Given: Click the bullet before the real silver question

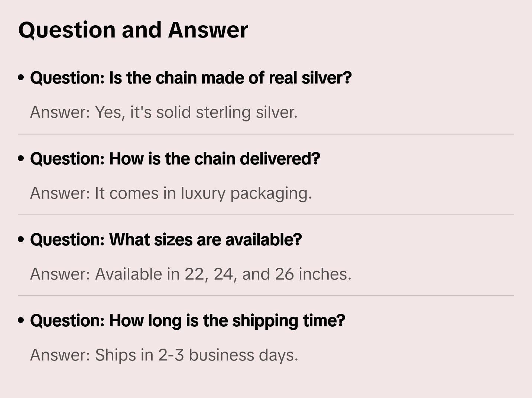Looking at the screenshot, I should click(21, 78).
